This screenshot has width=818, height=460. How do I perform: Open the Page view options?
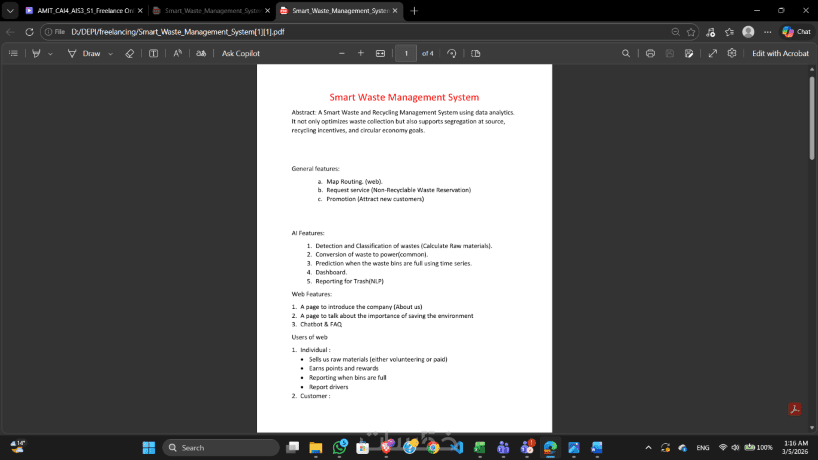[475, 53]
